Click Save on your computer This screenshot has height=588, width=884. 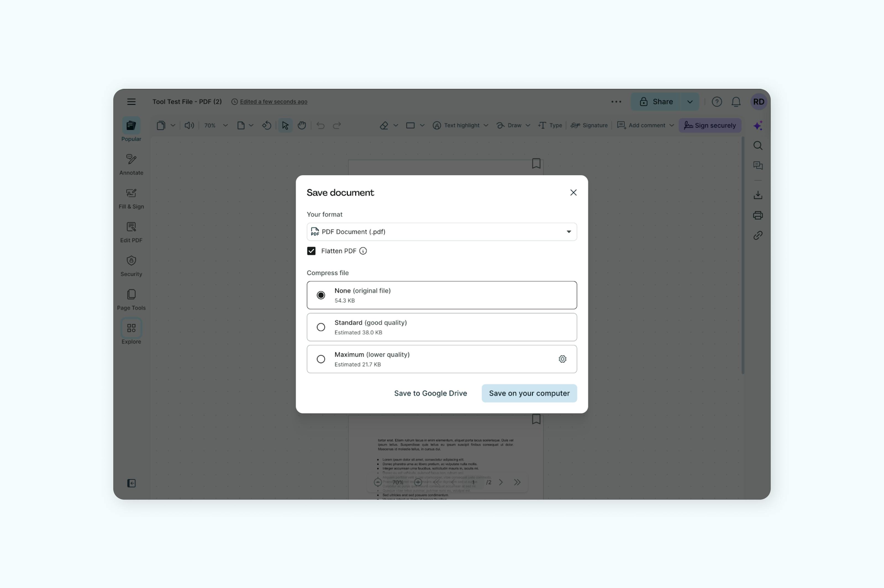(529, 393)
